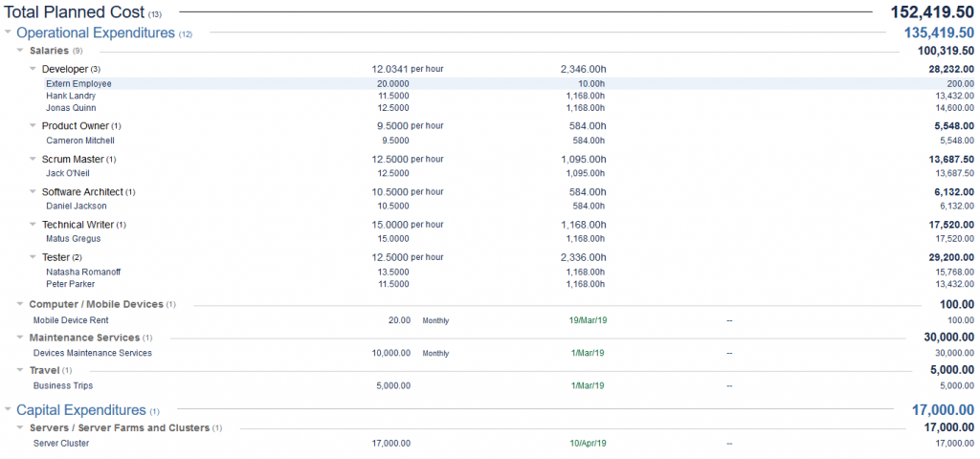Collapse the Tester group
Screen dimensions: 980x459
(33, 256)
